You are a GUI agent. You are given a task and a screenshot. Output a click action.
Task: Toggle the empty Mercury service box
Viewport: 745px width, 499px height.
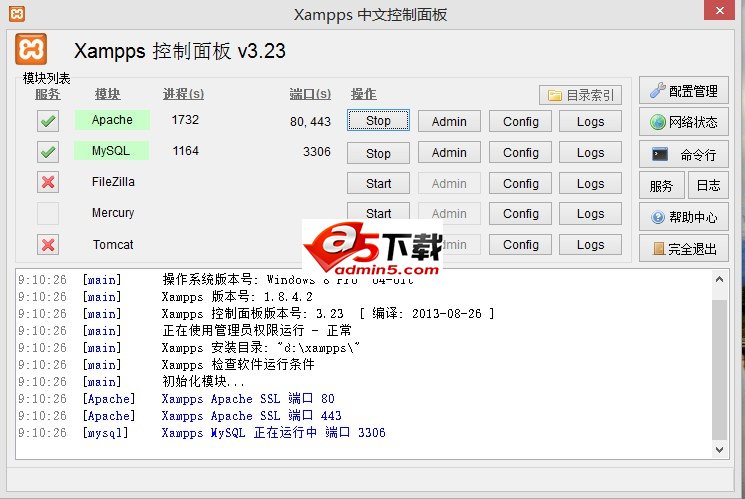48,213
